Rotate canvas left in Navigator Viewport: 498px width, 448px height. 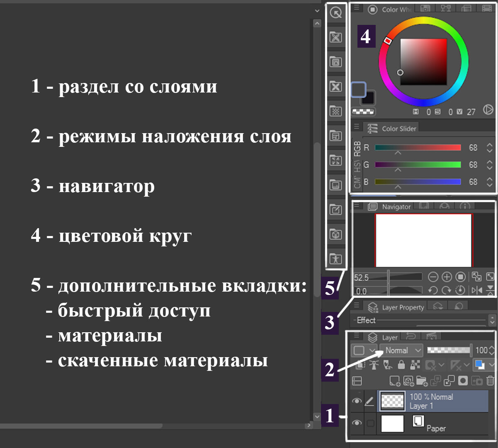pyautogui.click(x=433, y=290)
